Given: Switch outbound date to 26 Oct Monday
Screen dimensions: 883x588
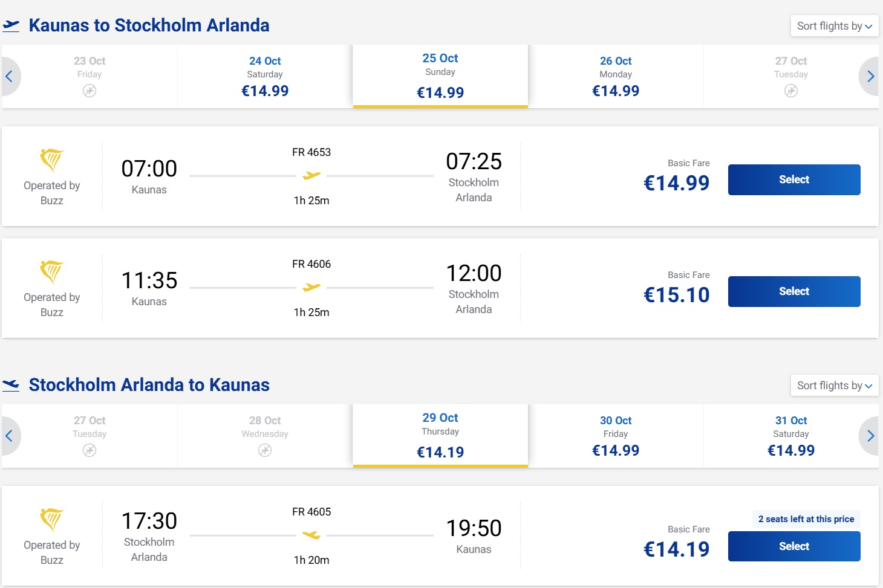Looking at the screenshot, I should [616, 76].
